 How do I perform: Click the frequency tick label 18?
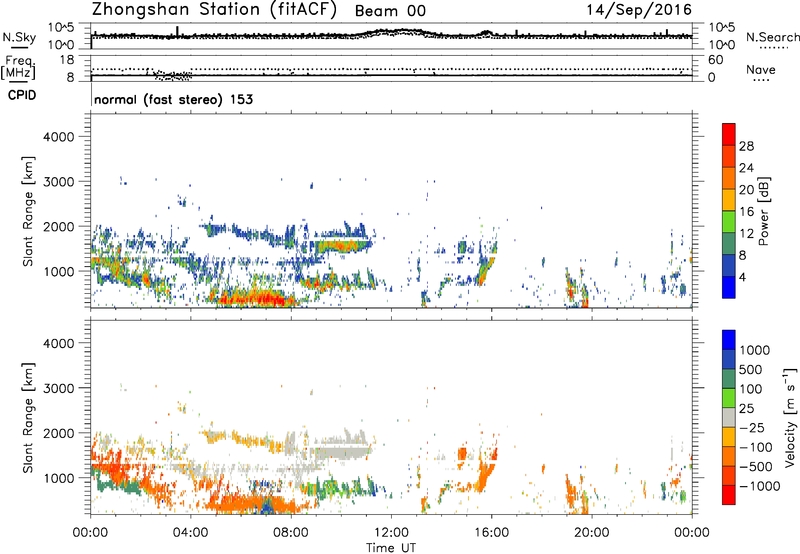tap(66, 60)
